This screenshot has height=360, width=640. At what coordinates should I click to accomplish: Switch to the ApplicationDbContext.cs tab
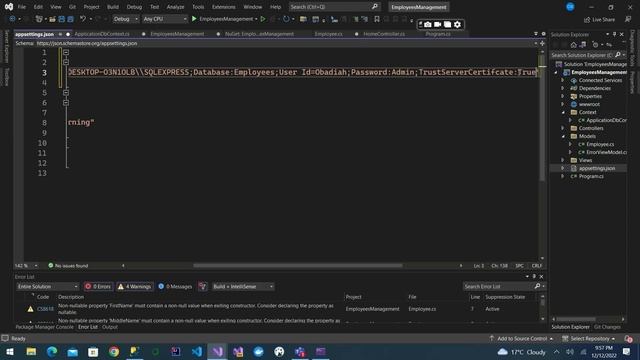[102, 34]
